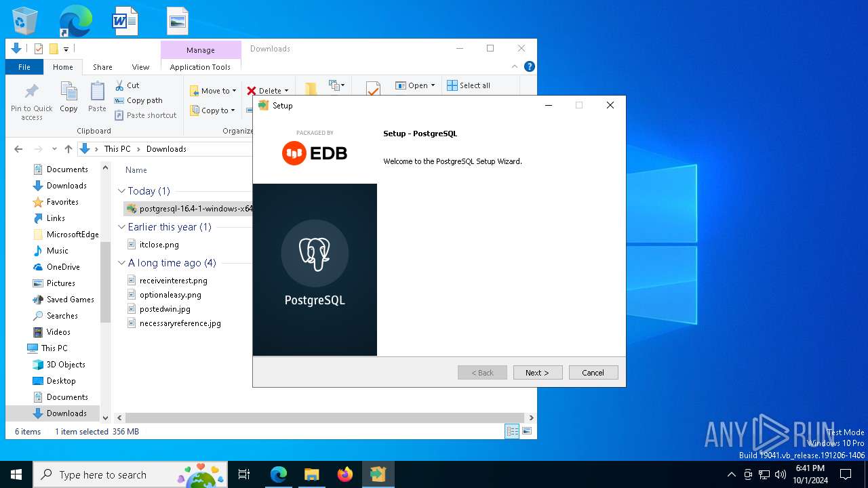Click Select all in ribbon

pyautogui.click(x=469, y=85)
